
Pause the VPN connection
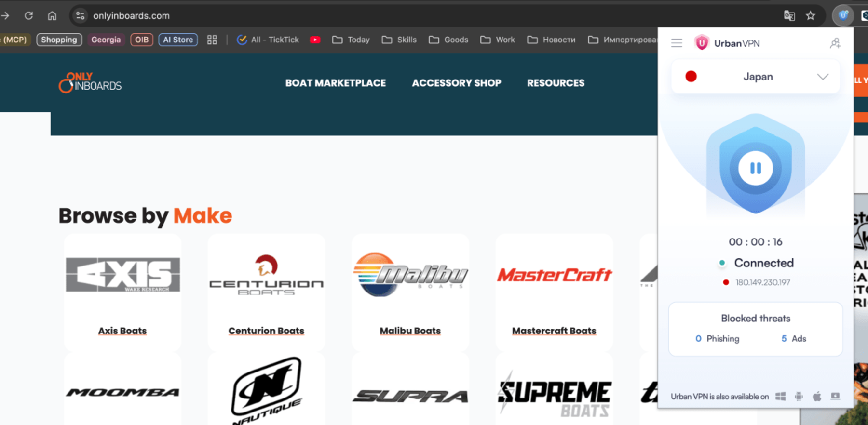pyautogui.click(x=756, y=168)
